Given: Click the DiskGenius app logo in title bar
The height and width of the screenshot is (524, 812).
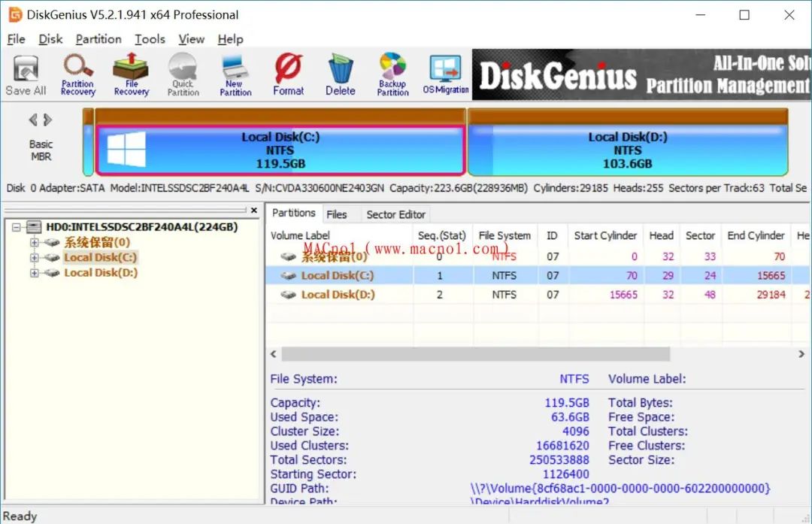Looking at the screenshot, I should pyautogui.click(x=15, y=14).
